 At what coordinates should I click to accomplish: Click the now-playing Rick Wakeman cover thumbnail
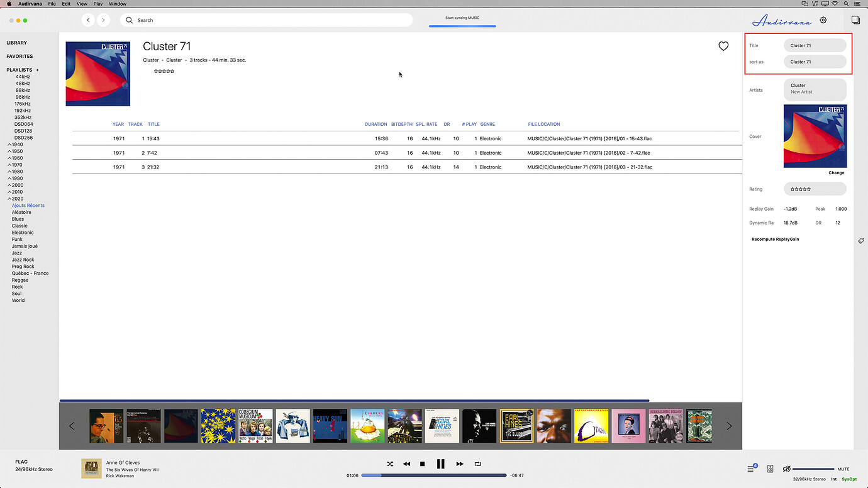coord(91,469)
